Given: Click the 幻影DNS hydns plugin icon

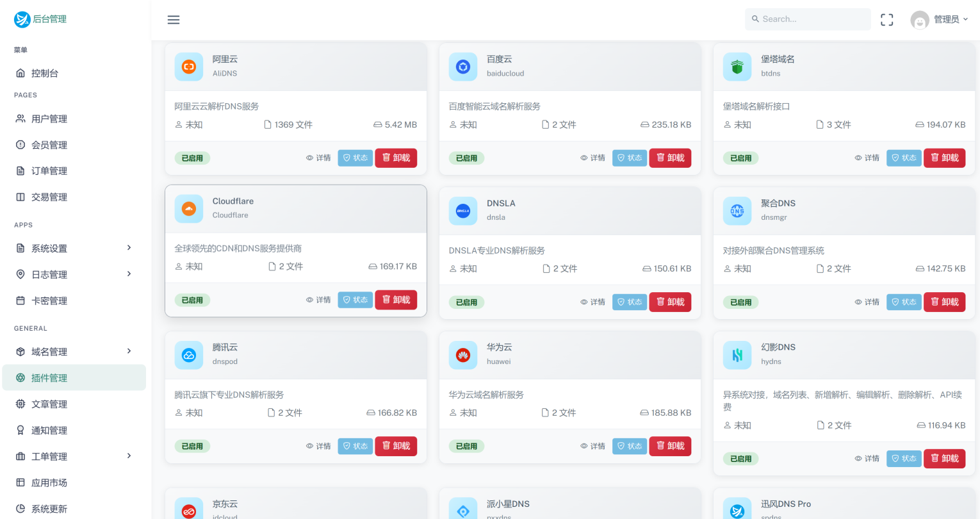Looking at the screenshot, I should point(737,354).
